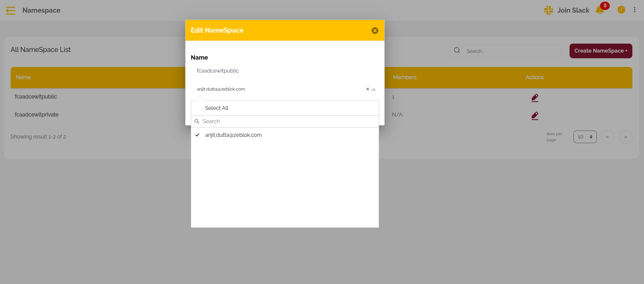Click the member Search field in dropdown
644x284 pixels.
click(285, 122)
